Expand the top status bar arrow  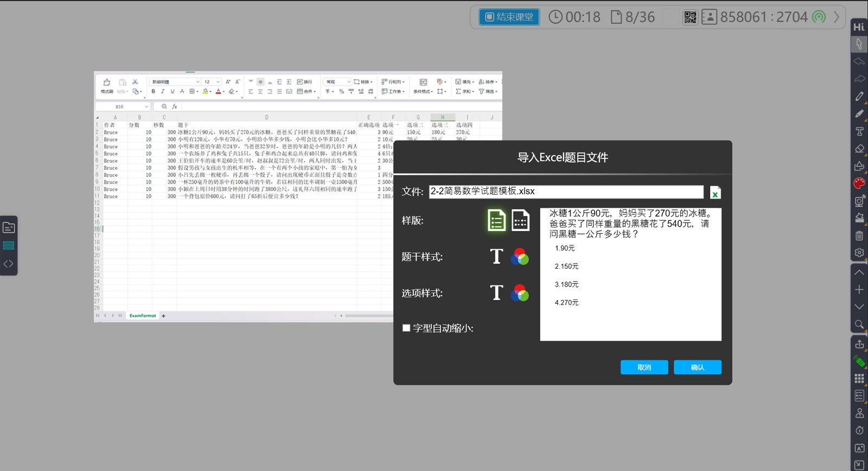click(836, 17)
